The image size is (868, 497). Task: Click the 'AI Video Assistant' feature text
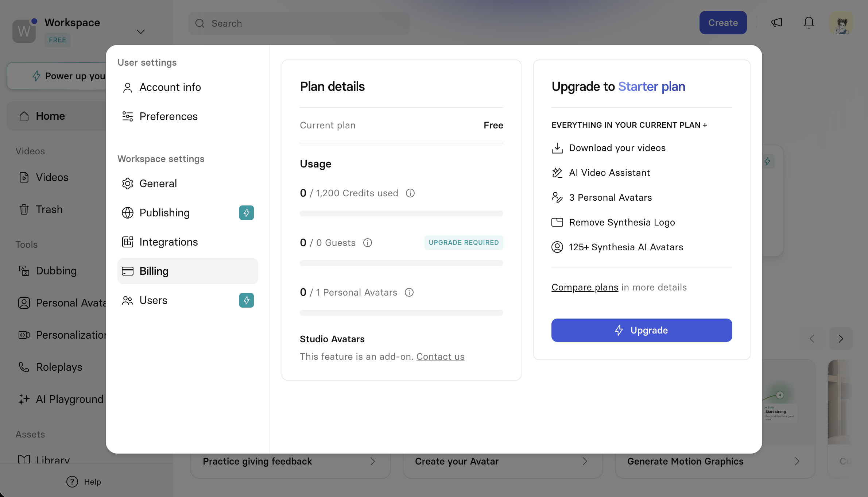click(610, 173)
